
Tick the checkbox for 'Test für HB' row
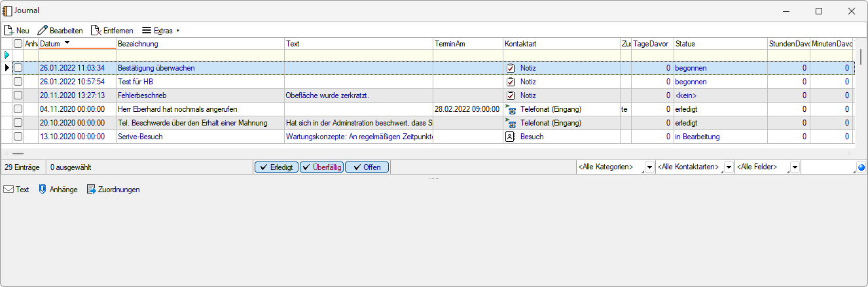click(18, 82)
